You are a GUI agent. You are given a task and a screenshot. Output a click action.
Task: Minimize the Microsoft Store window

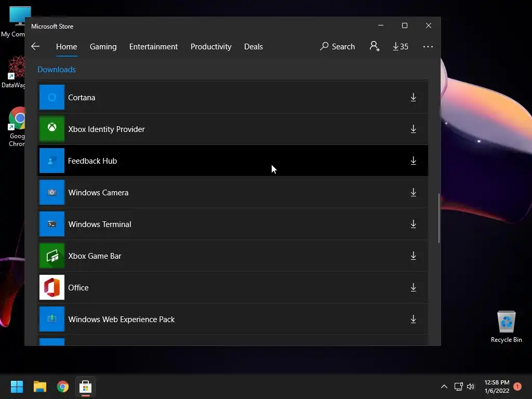tap(381, 25)
